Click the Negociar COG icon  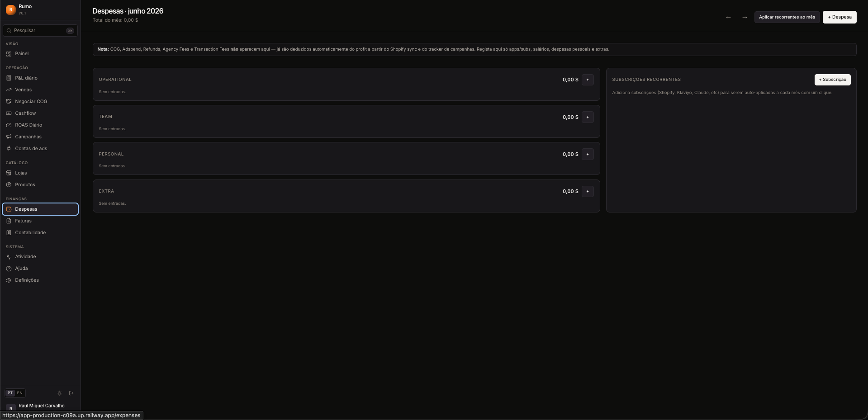click(x=9, y=102)
